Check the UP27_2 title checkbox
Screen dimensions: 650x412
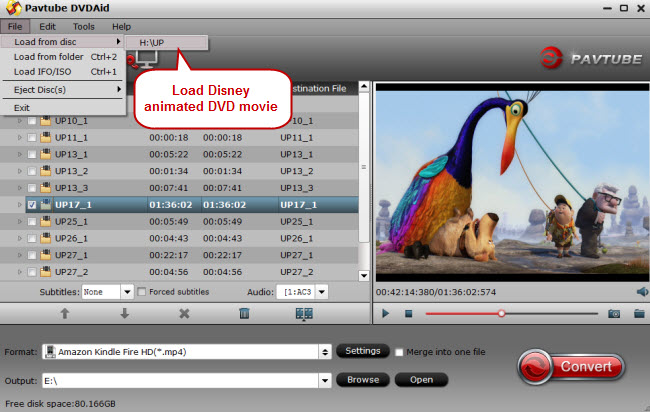click(x=32, y=272)
